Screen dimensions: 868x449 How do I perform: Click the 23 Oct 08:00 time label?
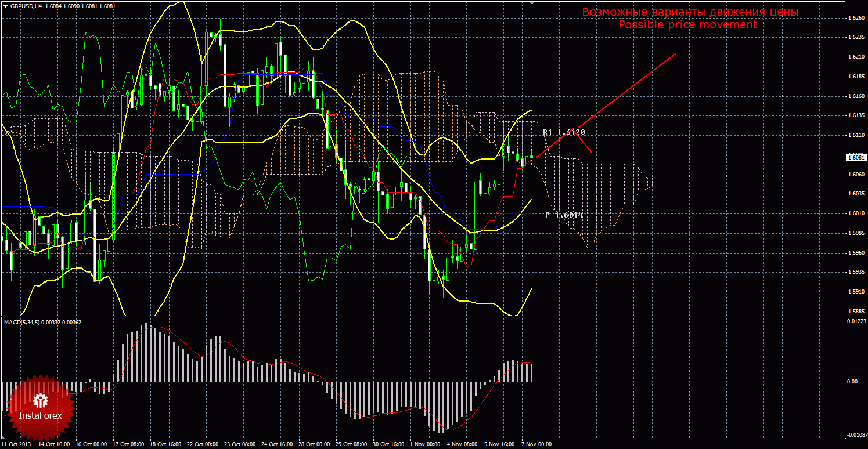pyautogui.click(x=240, y=444)
